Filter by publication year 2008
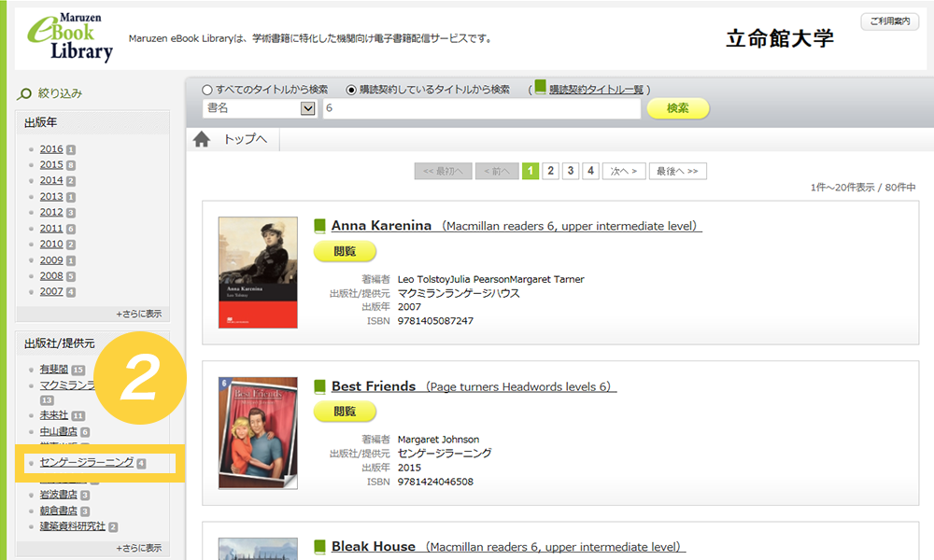Viewport: 934px width, 560px height. [x=51, y=276]
